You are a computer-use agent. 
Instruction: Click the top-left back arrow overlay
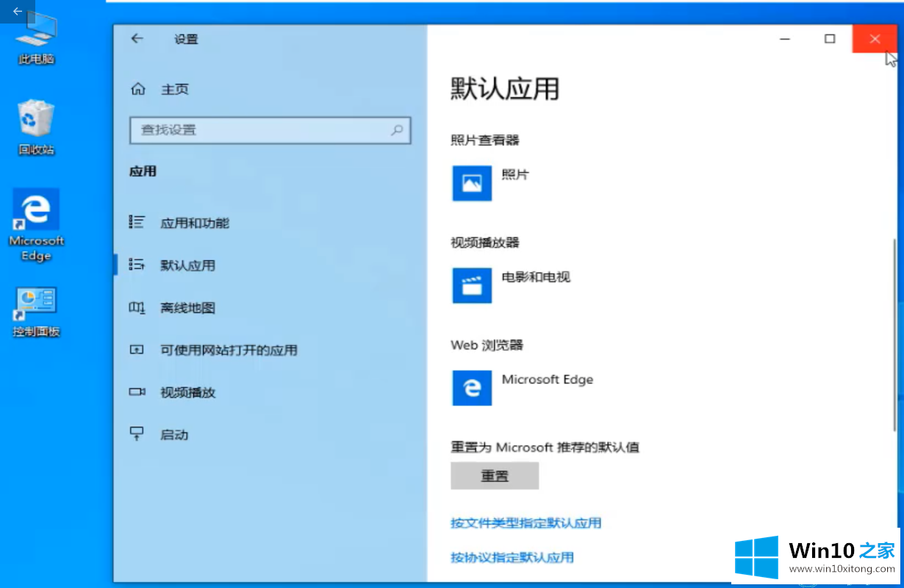[x=18, y=11]
